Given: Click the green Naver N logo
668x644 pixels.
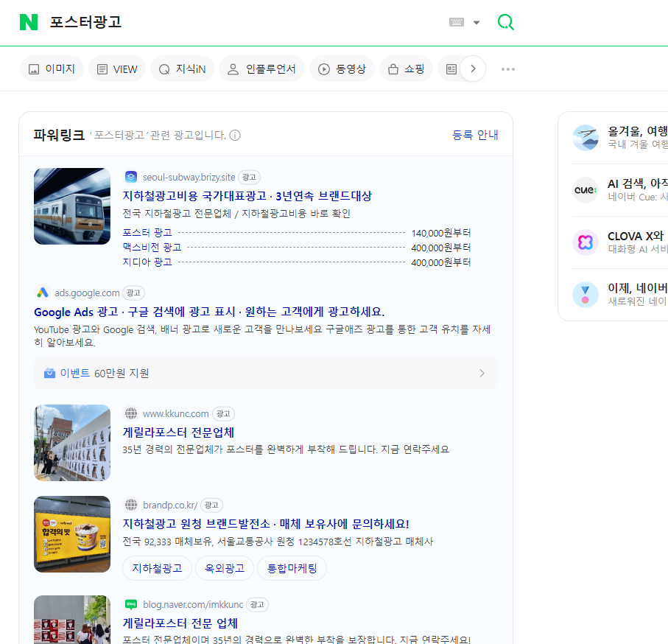Looking at the screenshot, I should pos(29,22).
